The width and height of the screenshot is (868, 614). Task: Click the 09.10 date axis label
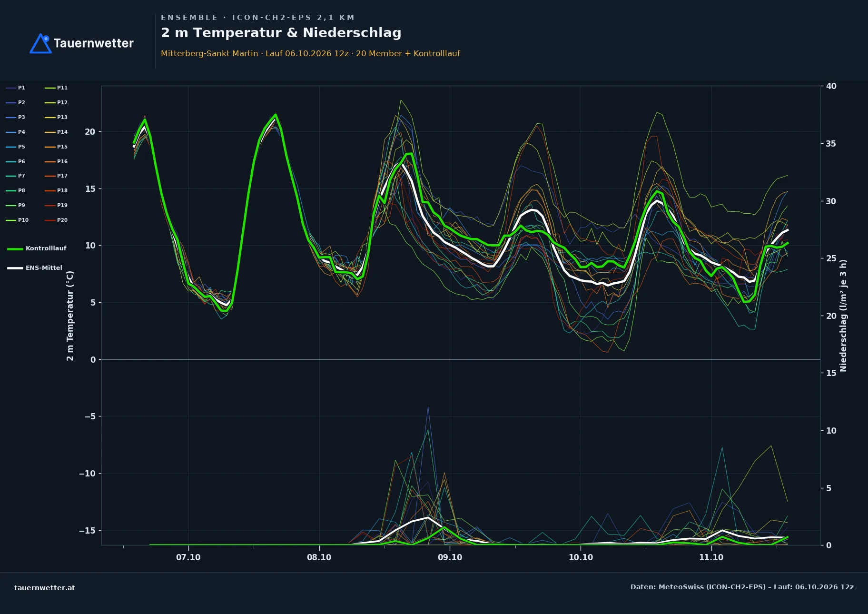click(450, 557)
